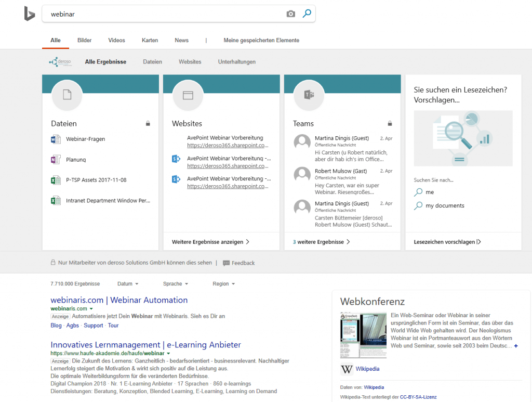Open the Sprache filter dropdown
532x402 pixels.
[x=176, y=284]
